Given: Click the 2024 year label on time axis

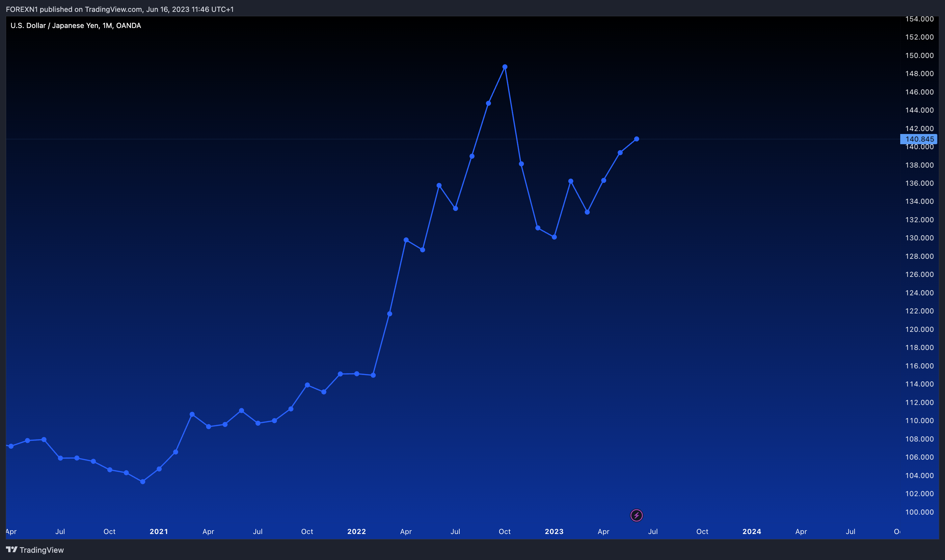Looking at the screenshot, I should [x=752, y=531].
